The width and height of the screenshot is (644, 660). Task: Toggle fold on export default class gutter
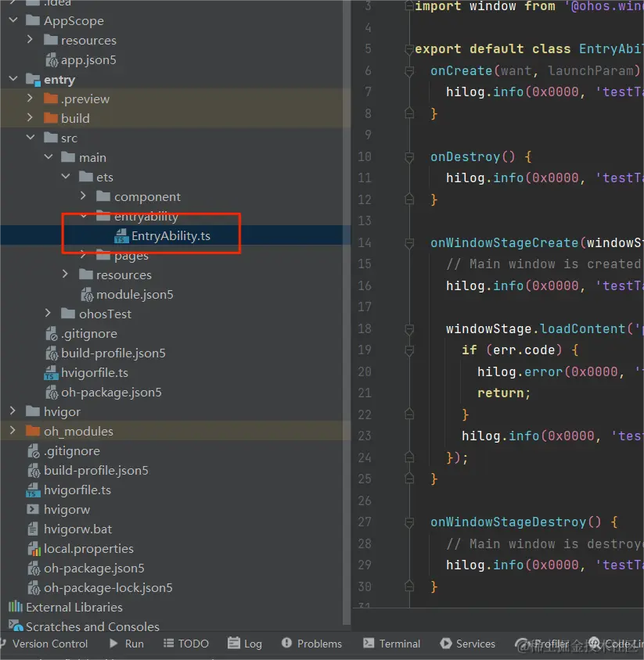click(409, 50)
